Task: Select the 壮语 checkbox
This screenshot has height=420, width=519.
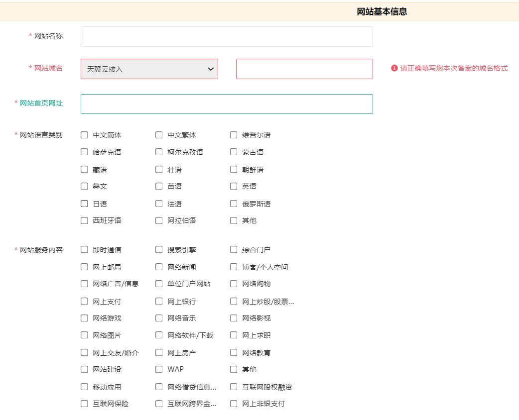Action: (x=159, y=170)
